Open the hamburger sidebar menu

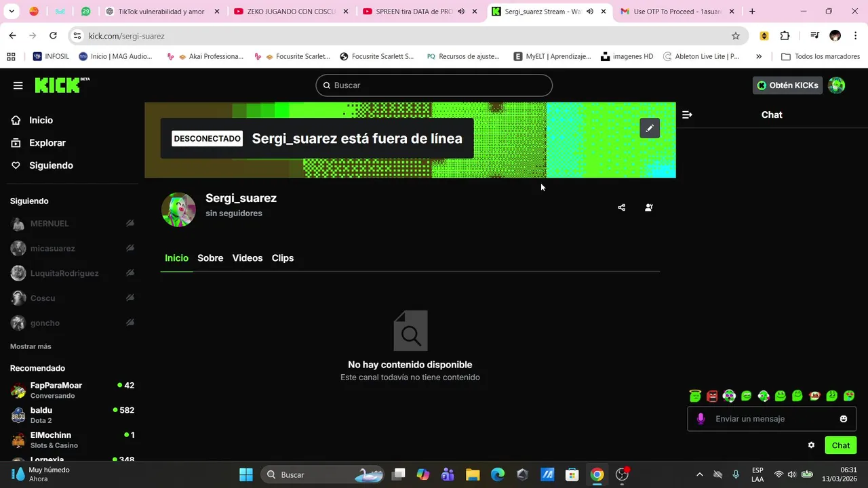[18, 85]
